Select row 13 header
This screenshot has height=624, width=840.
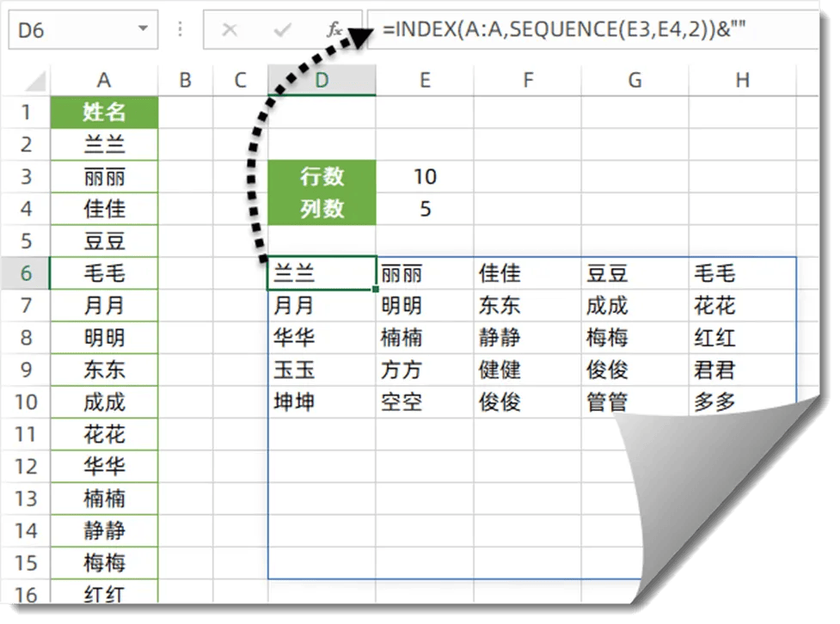click(x=26, y=499)
